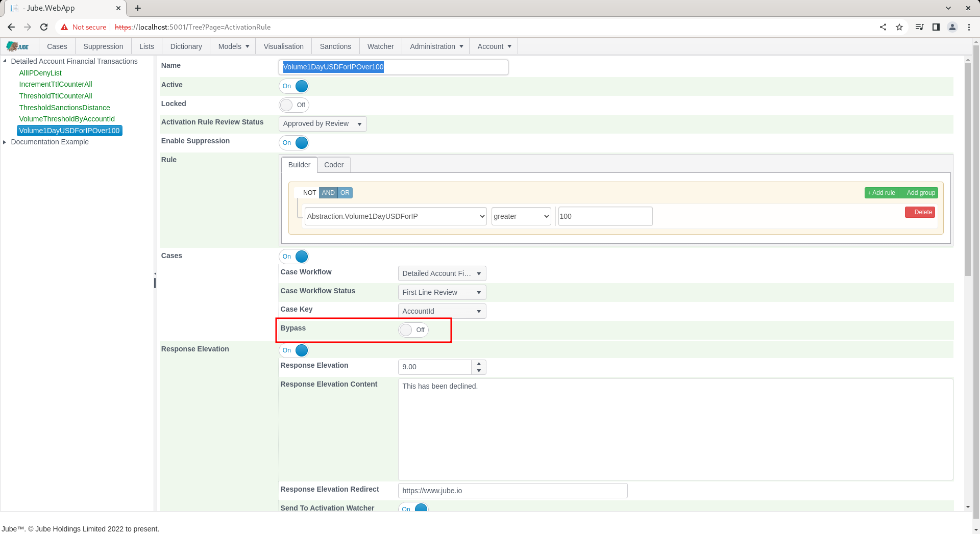
Task: Select IncrementTtlCounterAll in the tree
Action: tap(56, 84)
